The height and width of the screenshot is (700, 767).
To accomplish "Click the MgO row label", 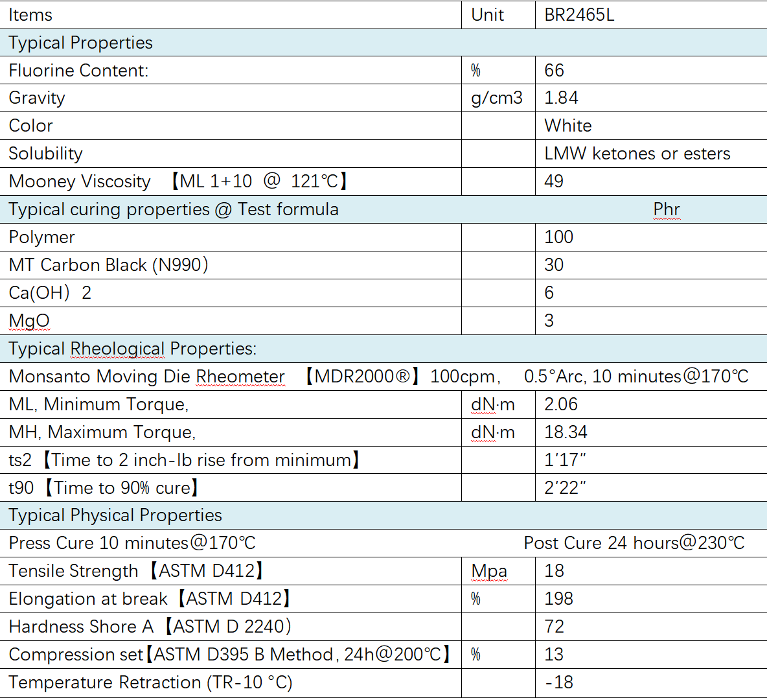I will point(29,321).
